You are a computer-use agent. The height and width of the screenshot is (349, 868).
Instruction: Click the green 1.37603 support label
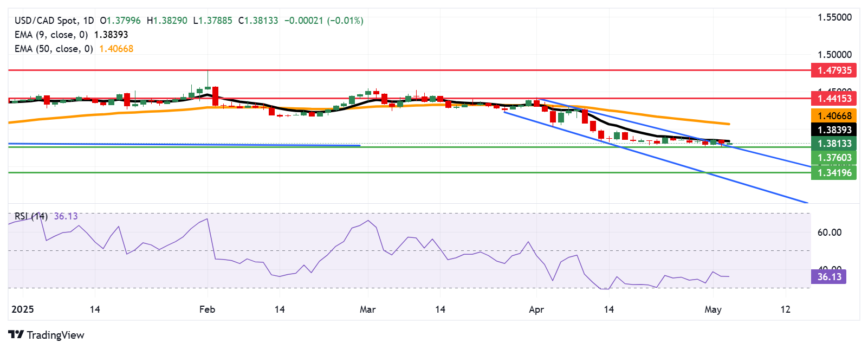point(834,158)
